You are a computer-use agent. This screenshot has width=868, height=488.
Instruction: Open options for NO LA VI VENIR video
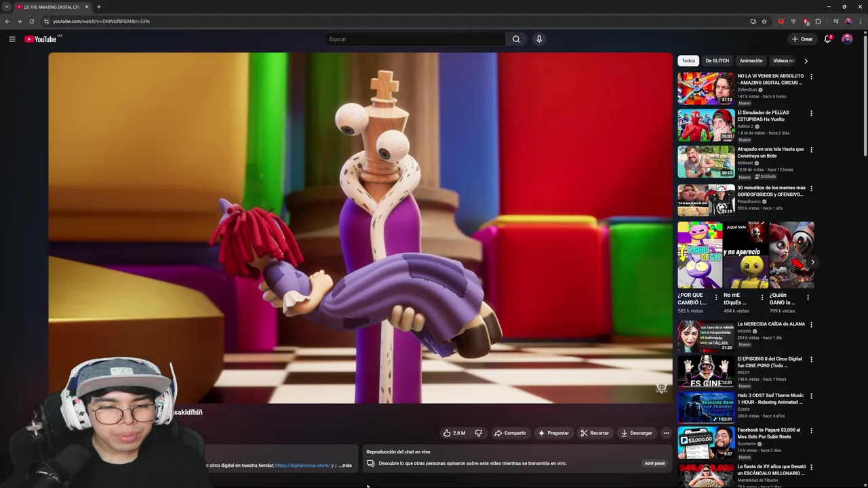[x=811, y=77]
